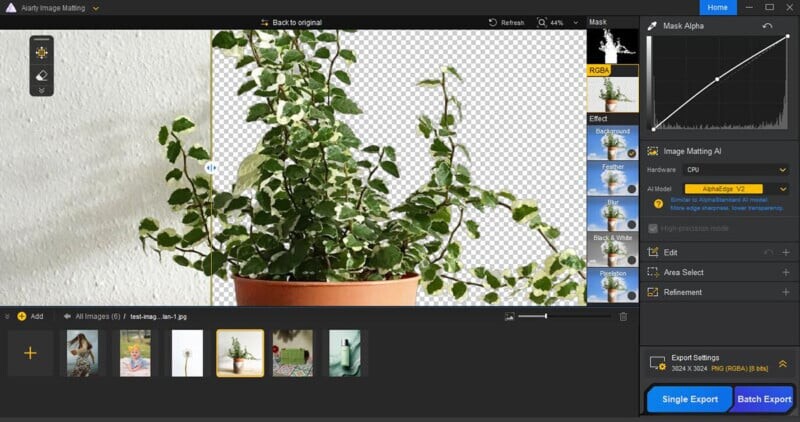Viewport: 800px width, 422px height.
Task: Click the Single Export button
Action: click(x=690, y=399)
